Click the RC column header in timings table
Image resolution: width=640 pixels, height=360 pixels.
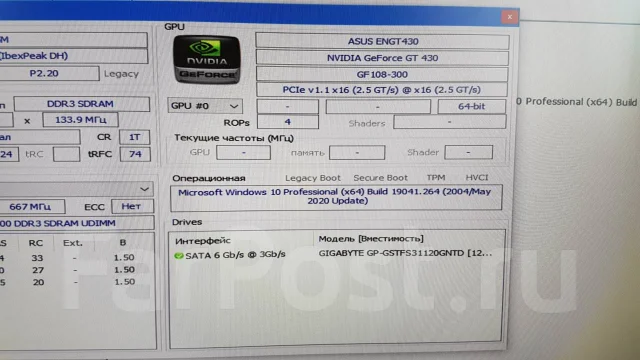click(x=36, y=243)
